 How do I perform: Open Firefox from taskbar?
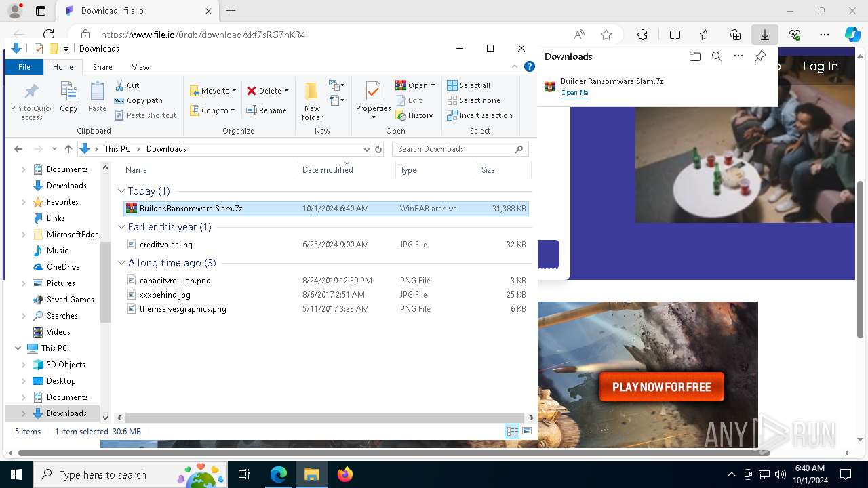pyautogui.click(x=345, y=474)
